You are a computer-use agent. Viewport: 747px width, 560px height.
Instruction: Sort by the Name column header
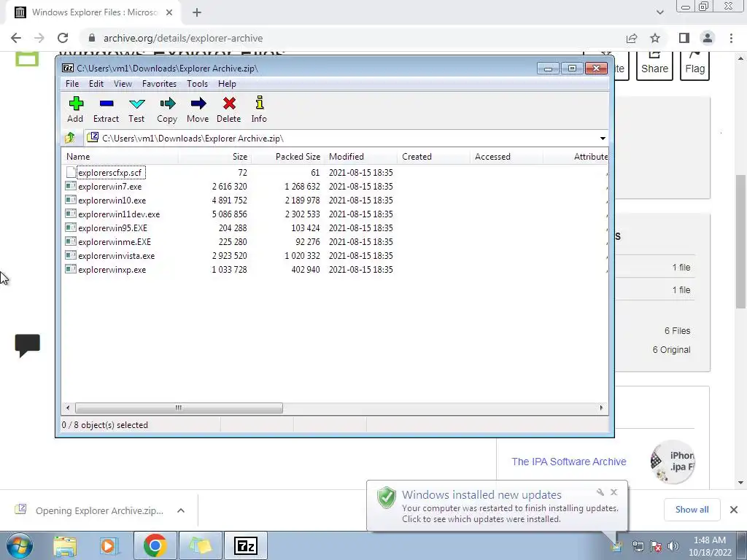click(120, 157)
